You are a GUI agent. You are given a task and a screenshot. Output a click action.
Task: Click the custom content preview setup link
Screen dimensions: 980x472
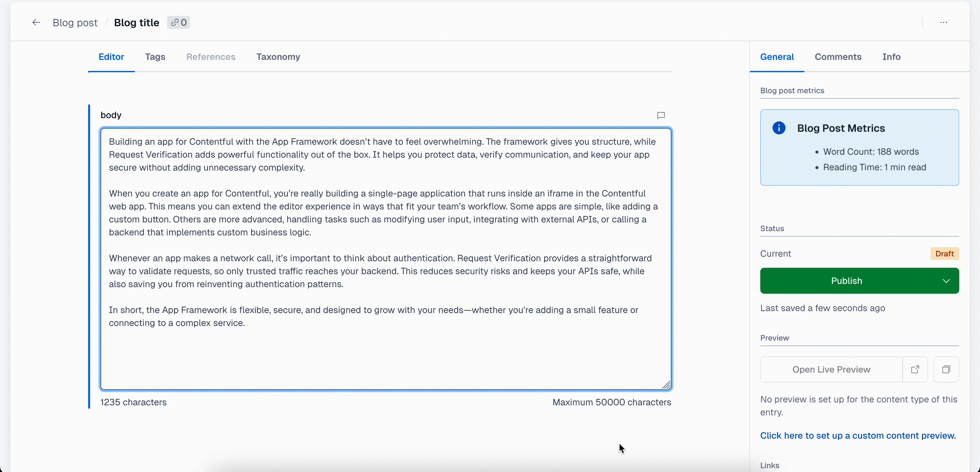(857, 435)
